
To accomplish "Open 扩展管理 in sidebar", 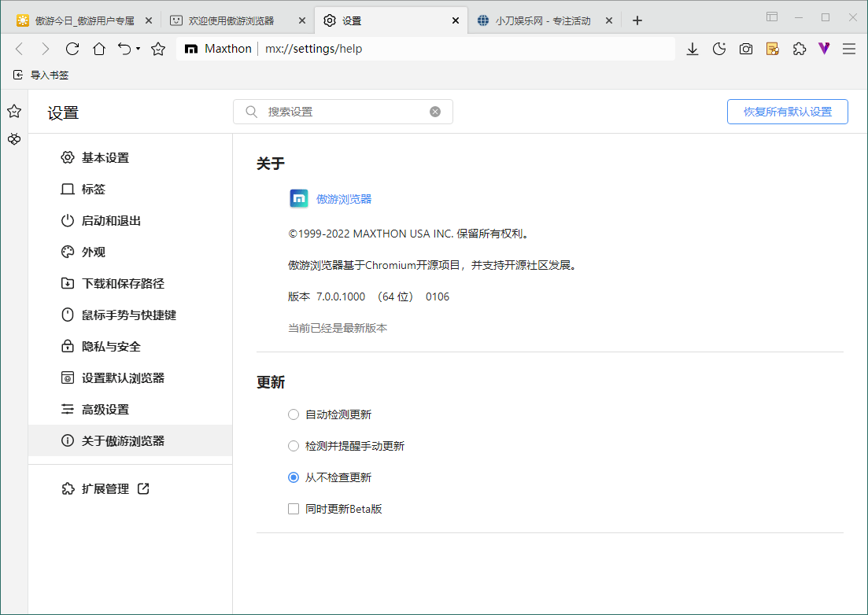I will click(105, 488).
